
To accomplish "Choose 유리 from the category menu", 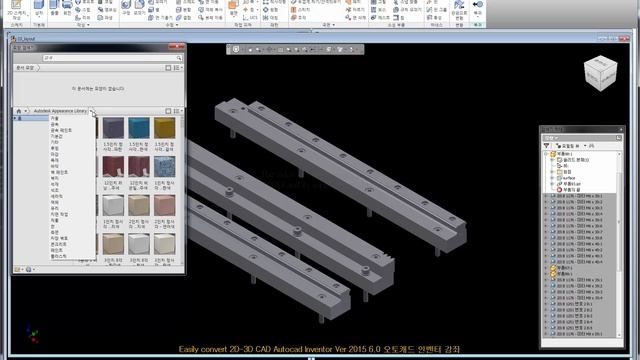I will click(x=54, y=208).
